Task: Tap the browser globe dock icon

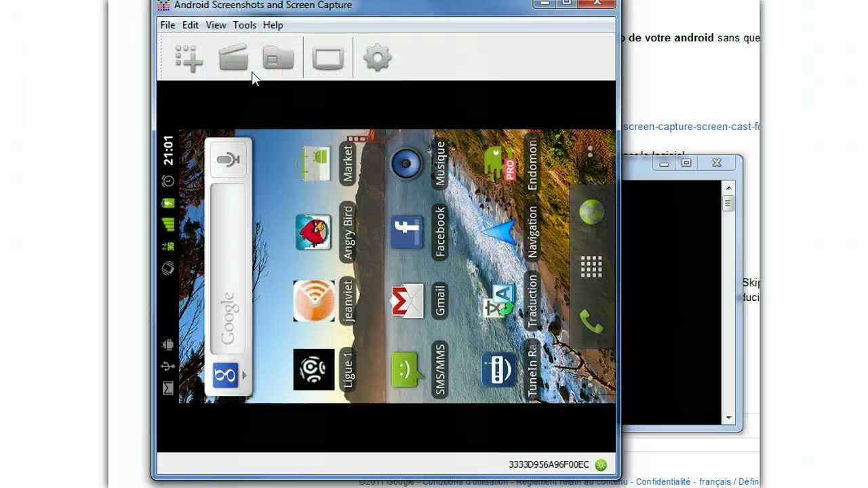Action: 592,213
